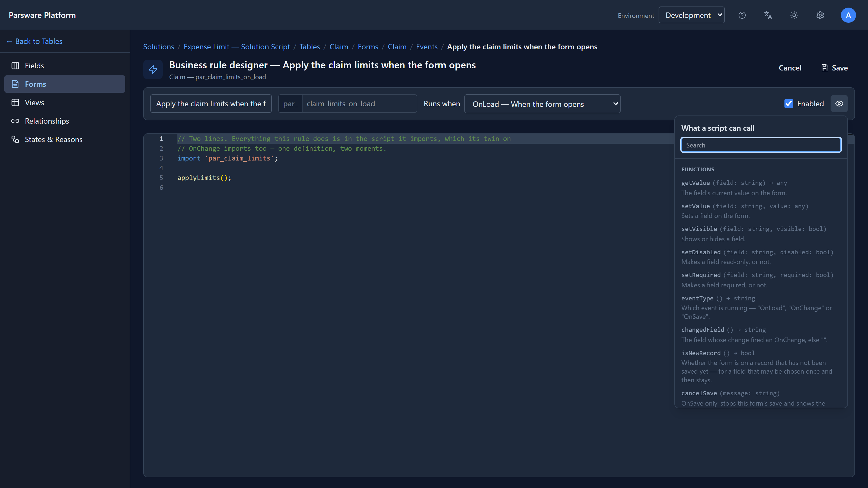Viewport: 868px width, 488px height.
Task: Click the rule name input field
Action: point(211,104)
